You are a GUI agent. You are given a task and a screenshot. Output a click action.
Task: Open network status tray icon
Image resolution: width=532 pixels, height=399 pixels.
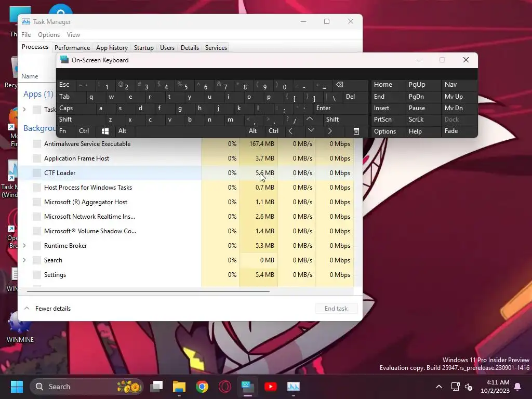tap(455, 387)
